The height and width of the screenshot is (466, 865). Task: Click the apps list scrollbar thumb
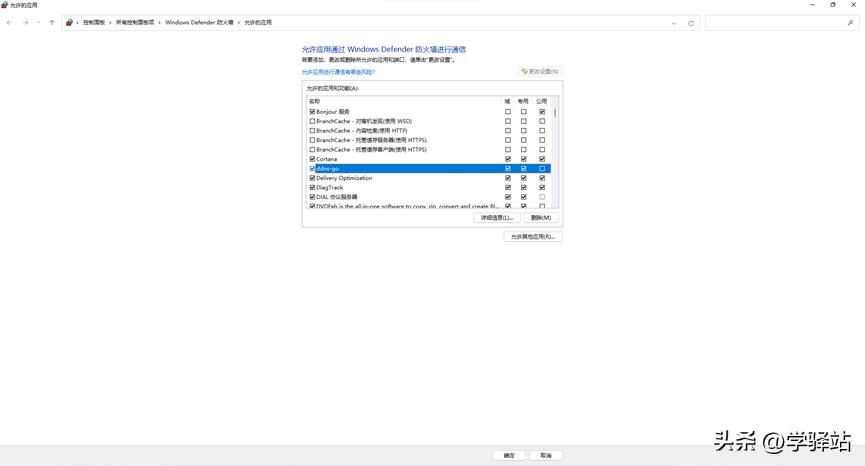pos(554,113)
